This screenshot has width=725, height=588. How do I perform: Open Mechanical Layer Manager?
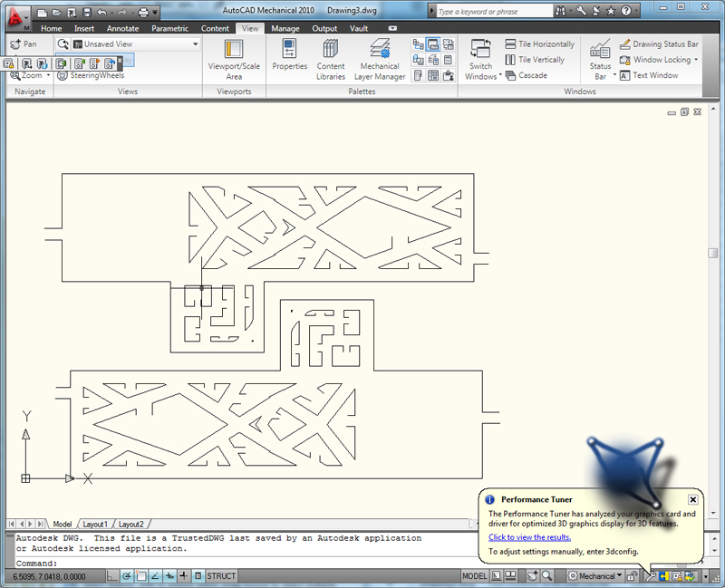[x=380, y=60]
